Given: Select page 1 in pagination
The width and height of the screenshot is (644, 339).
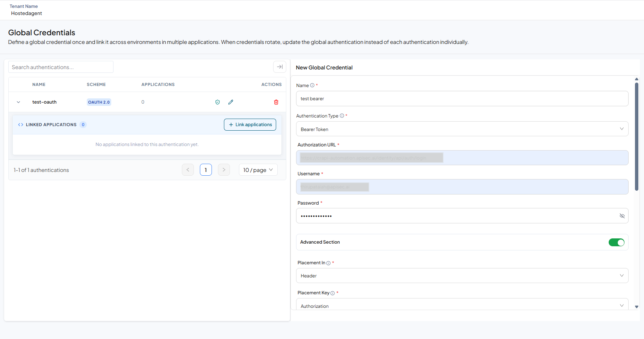Looking at the screenshot, I should [x=206, y=170].
